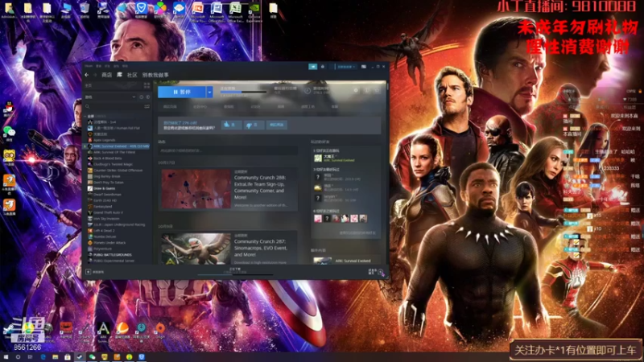Click the recent-activity clock icon in sidebar

(x=142, y=97)
